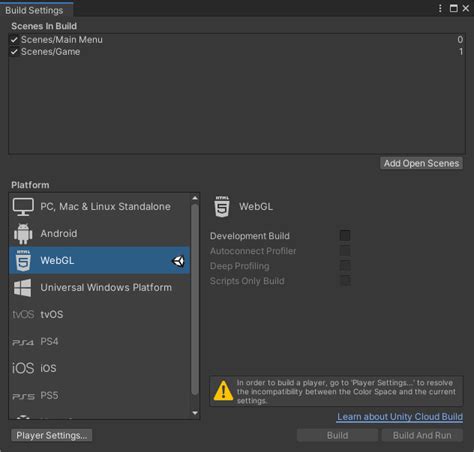This screenshot has height=452, width=474.
Task: Click scene index 0 for Main Menu
Action: tap(460, 40)
